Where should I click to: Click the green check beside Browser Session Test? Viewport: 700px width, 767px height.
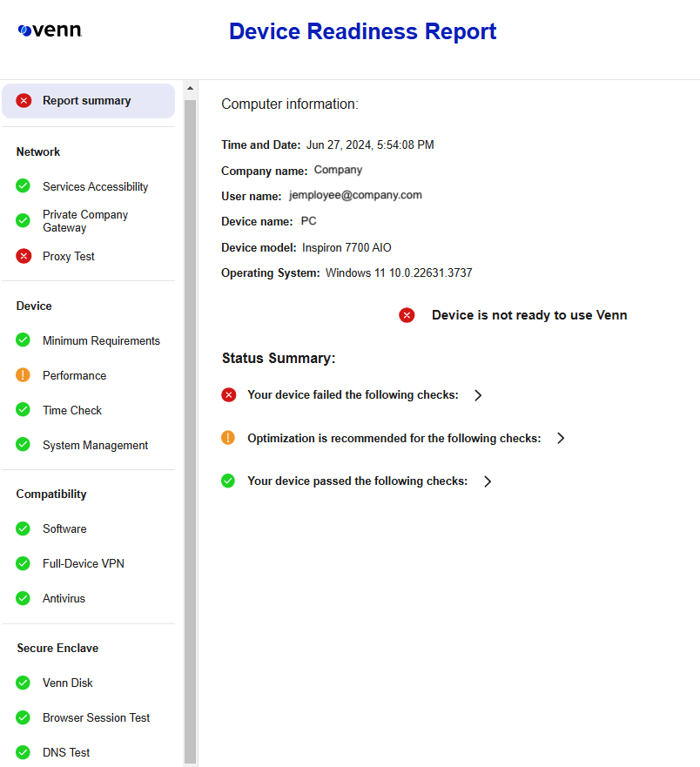coord(23,717)
